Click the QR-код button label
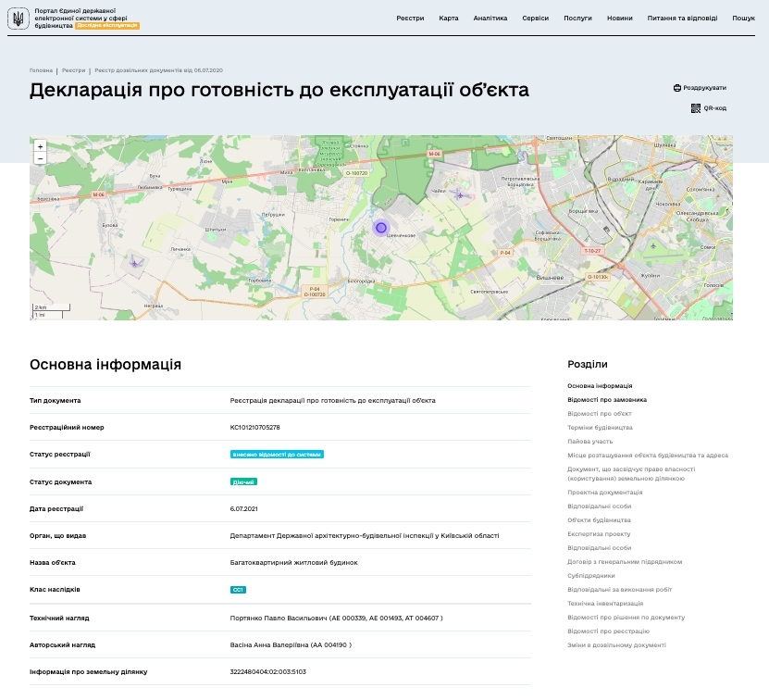Image resolution: width=769 pixels, height=700 pixels. (715, 108)
